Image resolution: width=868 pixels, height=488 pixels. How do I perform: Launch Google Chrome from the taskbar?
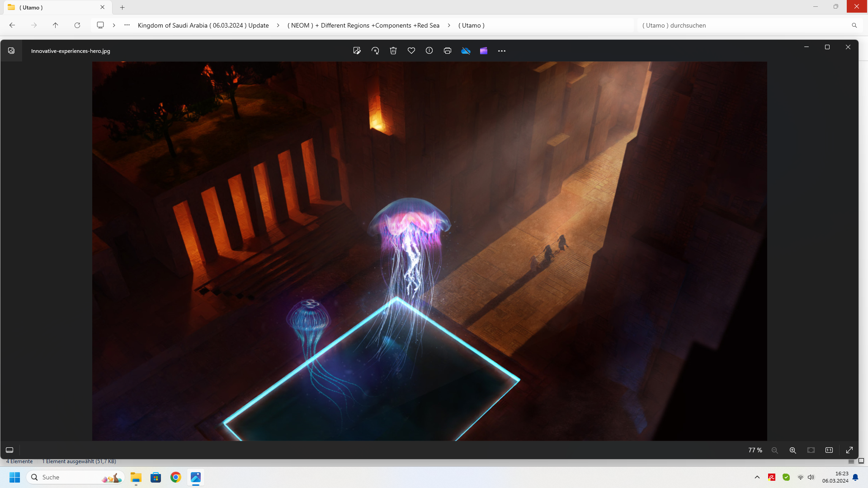point(176,477)
